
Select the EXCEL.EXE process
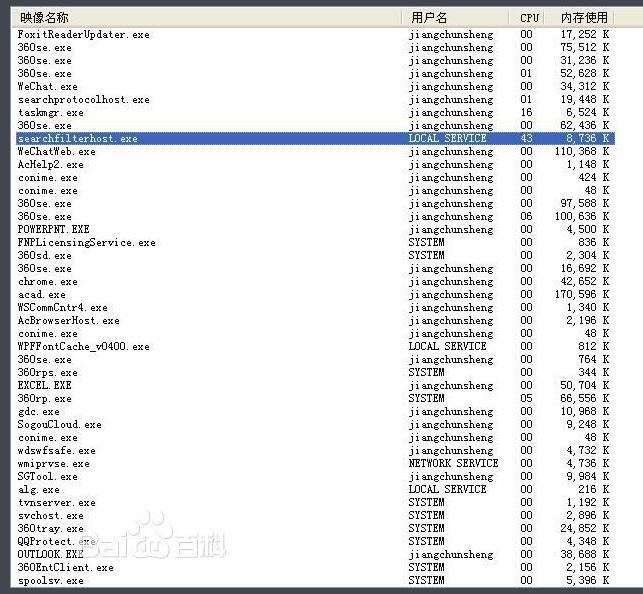[315, 385]
